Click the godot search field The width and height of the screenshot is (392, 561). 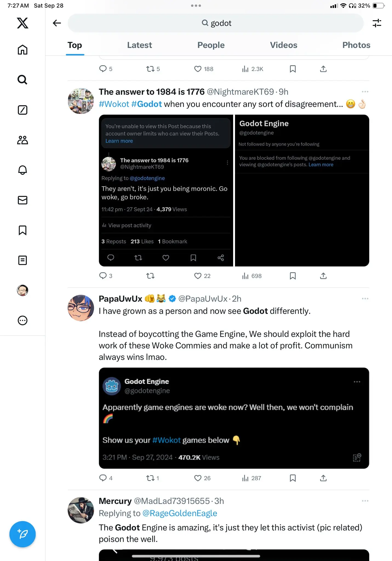click(x=216, y=23)
